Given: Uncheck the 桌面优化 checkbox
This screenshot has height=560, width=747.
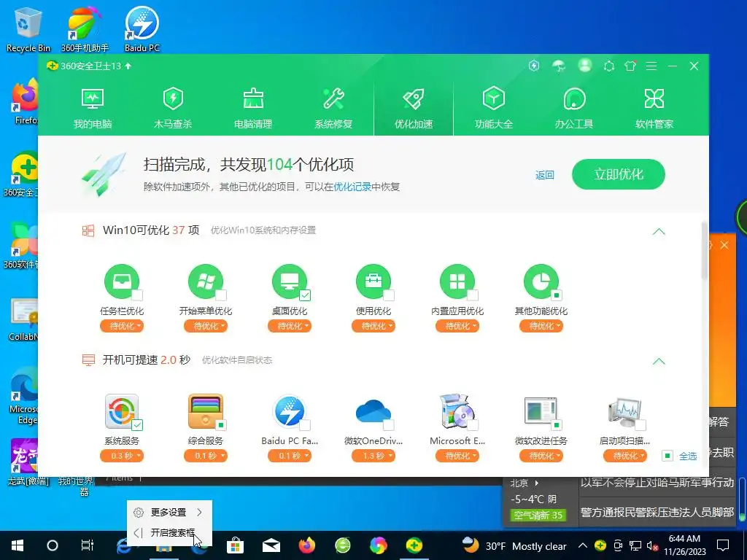Looking at the screenshot, I should (305, 295).
